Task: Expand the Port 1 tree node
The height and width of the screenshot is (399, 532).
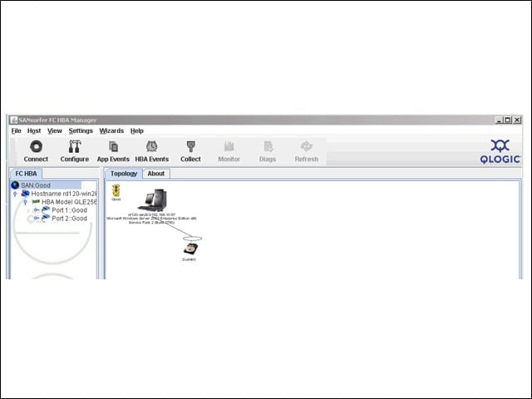Action: (36, 210)
